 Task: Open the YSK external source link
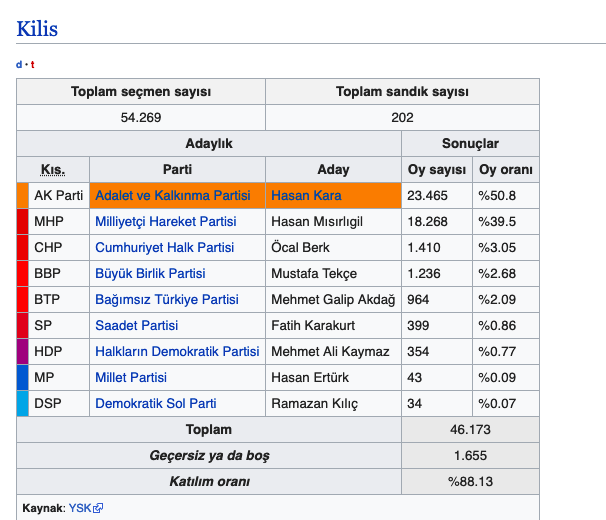[79, 508]
